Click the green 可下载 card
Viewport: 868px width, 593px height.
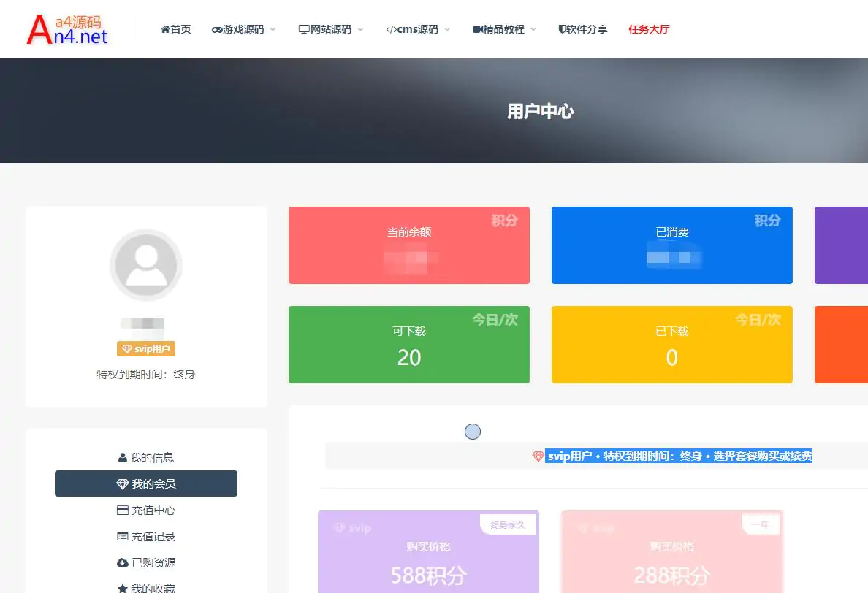409,345
